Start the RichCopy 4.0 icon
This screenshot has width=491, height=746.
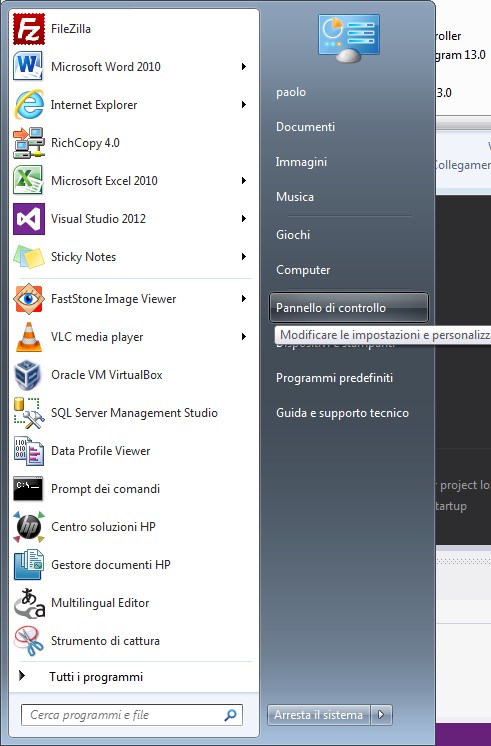coord(29,142)
